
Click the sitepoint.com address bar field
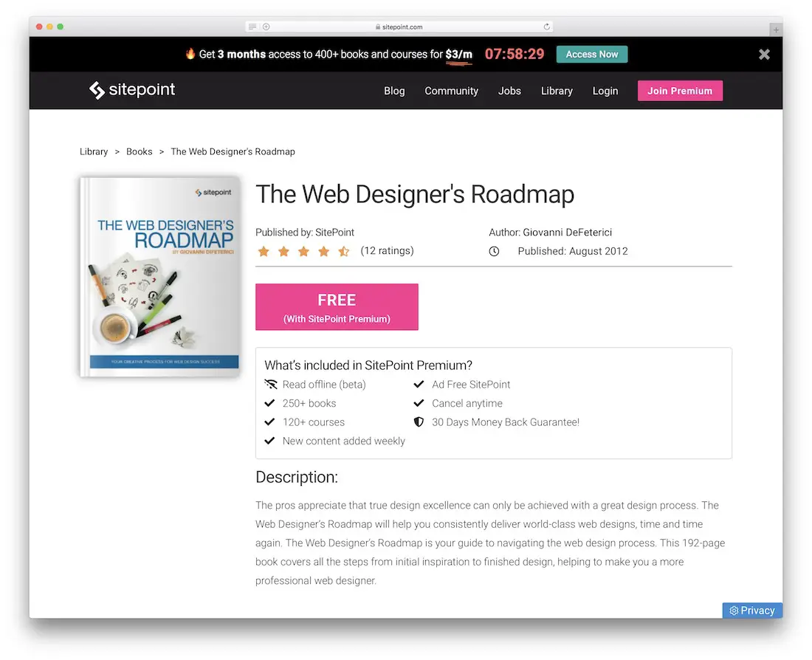pyautogui.click(x=399, y=27)
